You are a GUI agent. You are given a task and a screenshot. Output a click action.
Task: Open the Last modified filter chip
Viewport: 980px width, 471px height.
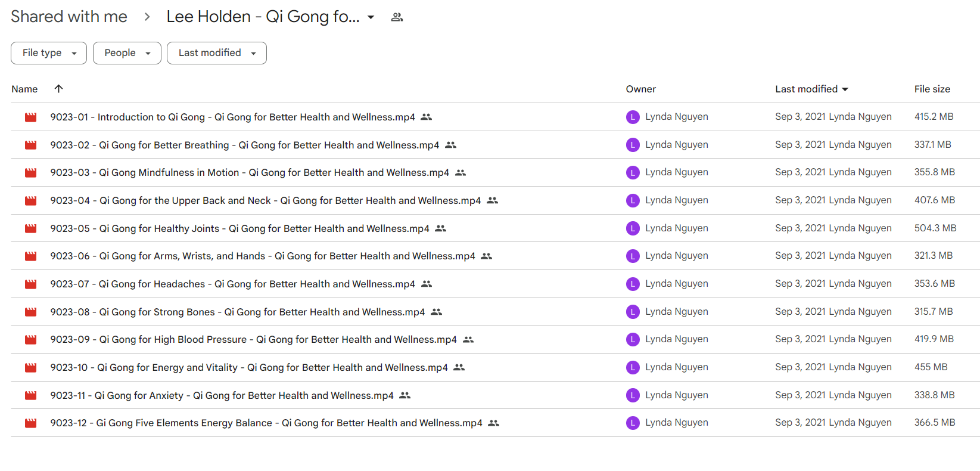click(217, 53)
